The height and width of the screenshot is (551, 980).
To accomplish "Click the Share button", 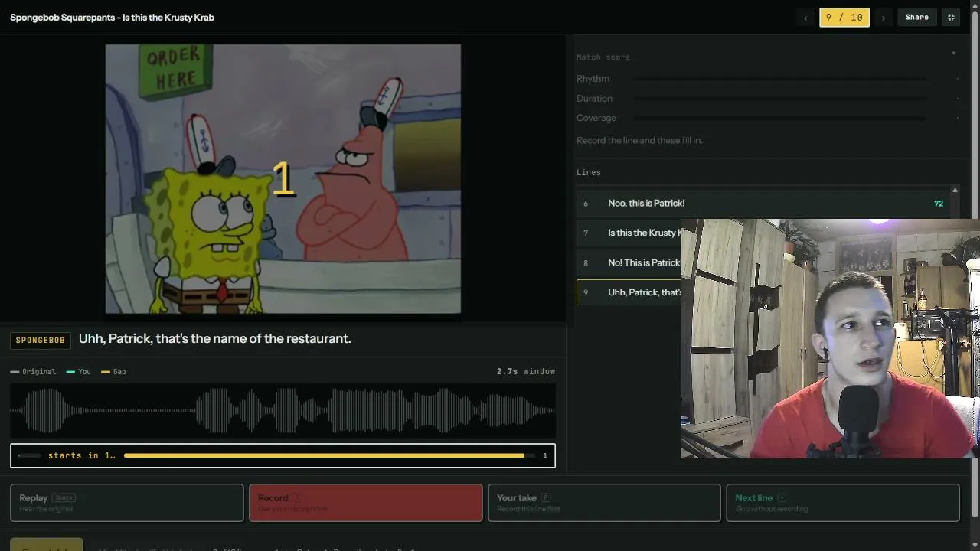I will [x=916, y=18].
